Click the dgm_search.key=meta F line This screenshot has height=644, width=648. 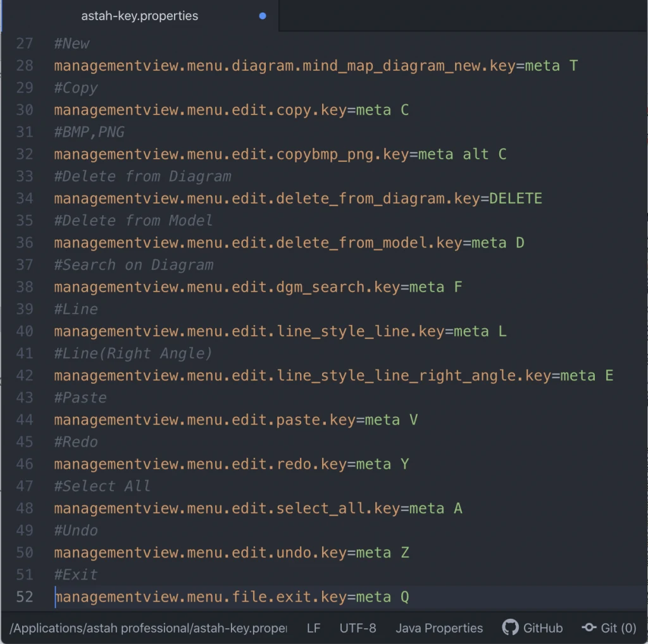258,287
